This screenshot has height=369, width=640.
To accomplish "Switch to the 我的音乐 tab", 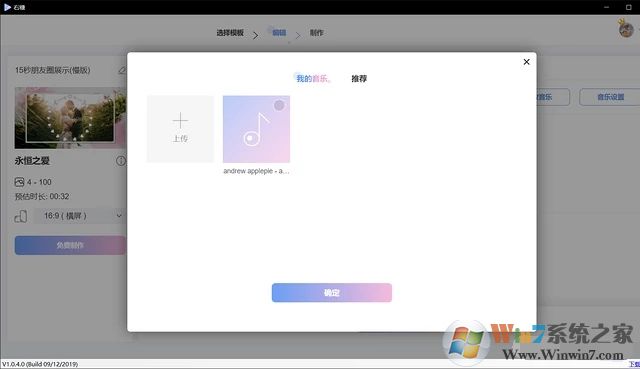I will point(312,78).
